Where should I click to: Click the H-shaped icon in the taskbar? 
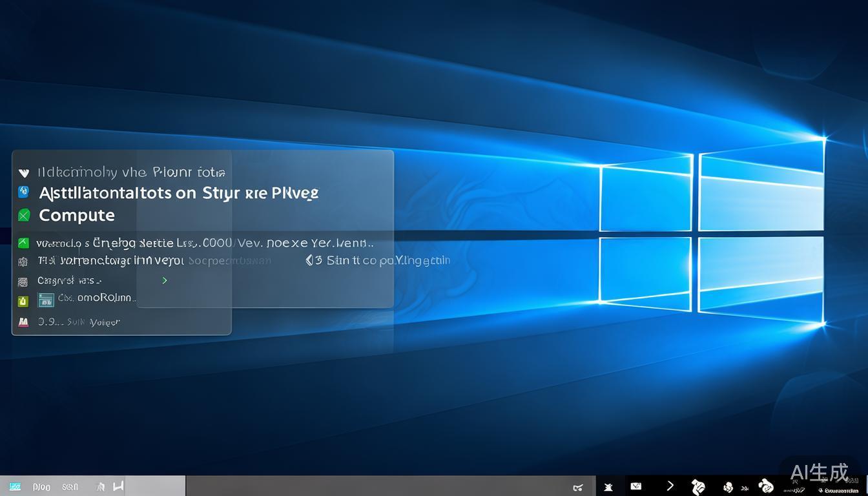coord(118,486)
